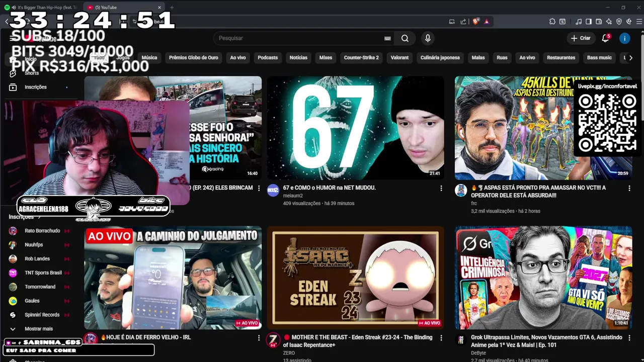The height and width of the screenshot is (362, 644).
Task: Open more options for the 67 humor video
Action: (441, 188)
